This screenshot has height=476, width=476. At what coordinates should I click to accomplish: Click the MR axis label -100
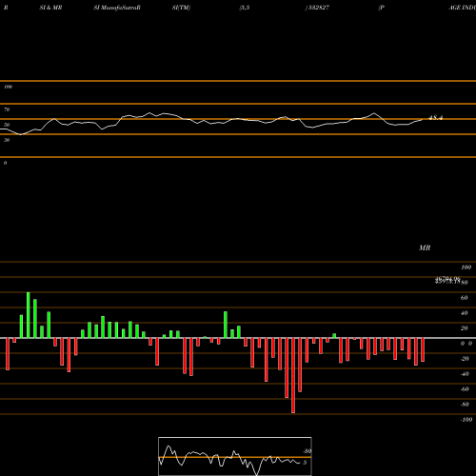point(466,420)
